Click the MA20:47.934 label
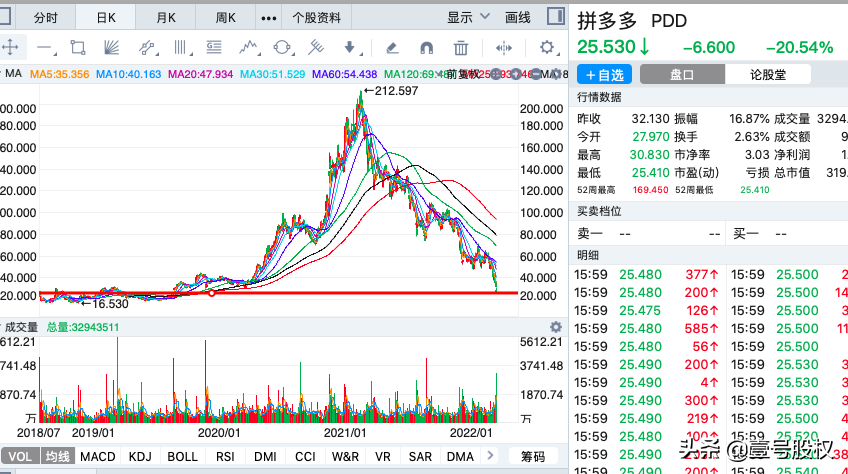The height and width of the screenshot is (474, 848). tap(201, 74)
